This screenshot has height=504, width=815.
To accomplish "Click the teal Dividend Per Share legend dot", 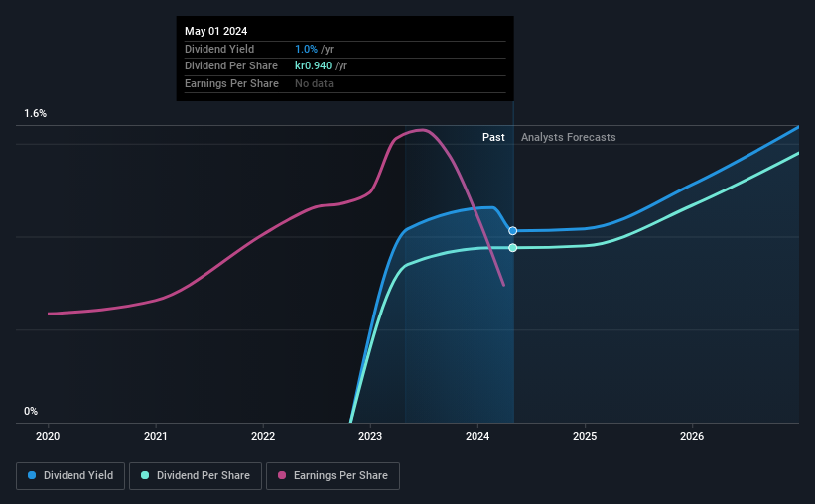I will [x=145, y=475].
